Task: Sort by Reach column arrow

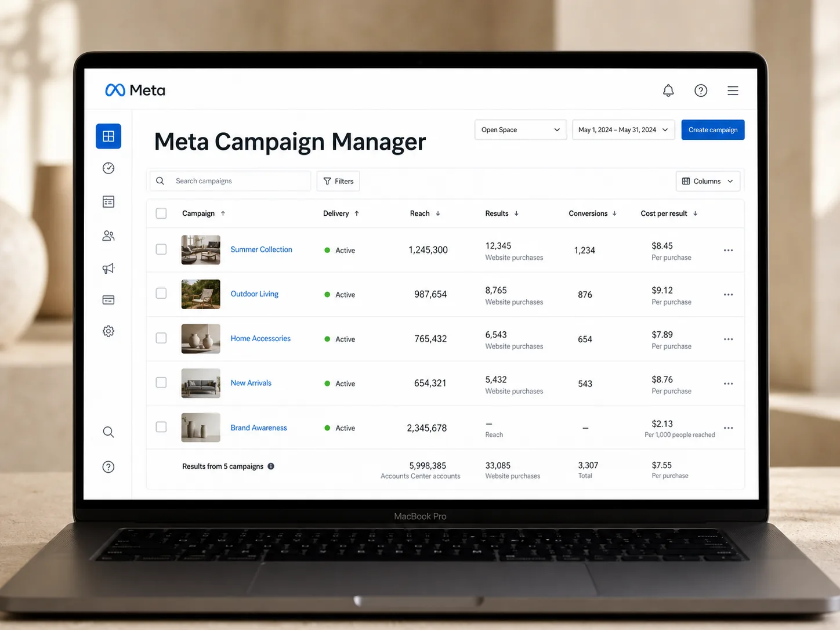Action: point(438,213)
